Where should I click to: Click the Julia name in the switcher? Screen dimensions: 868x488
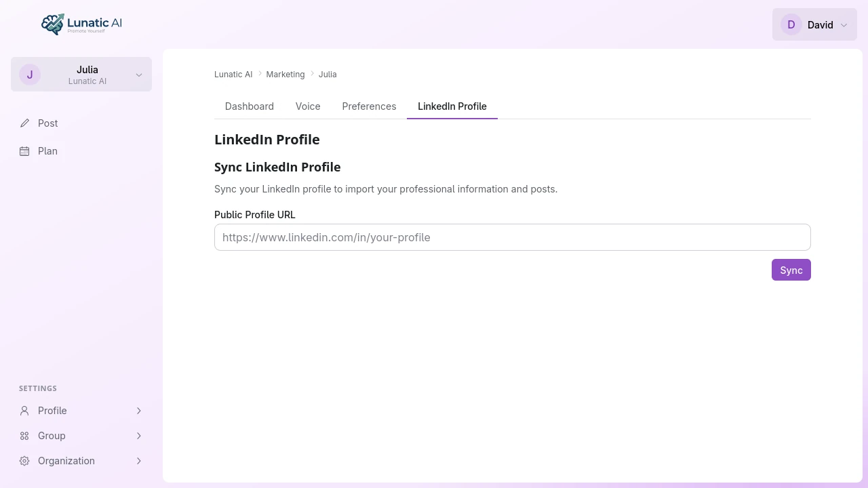click(87, 70)
